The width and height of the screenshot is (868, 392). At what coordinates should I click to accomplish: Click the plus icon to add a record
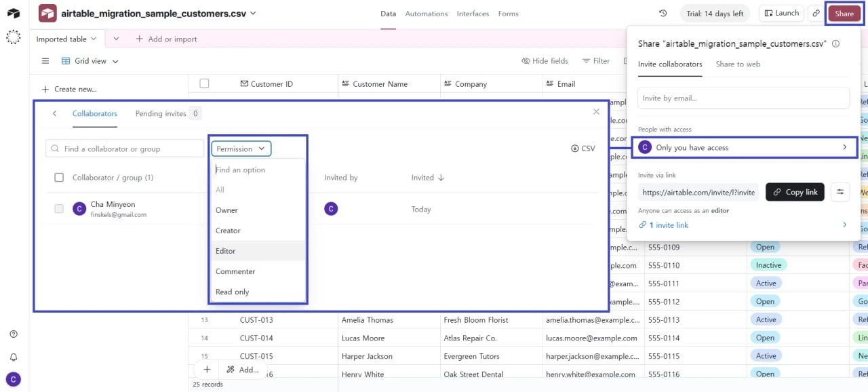pyautogui.click(x=207, y=370)
